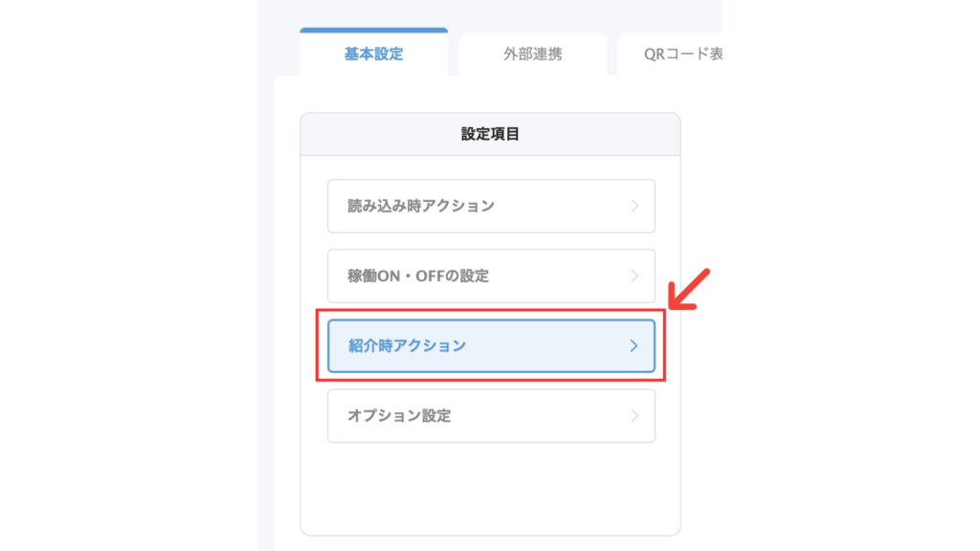
Task: Click the gray background above the 外部連携 tab
Action: point(532,16)
